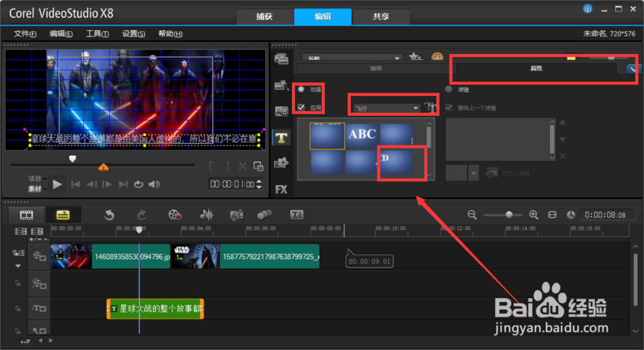
Task: Open the Transition (AB) library
Action: point(281,111)
